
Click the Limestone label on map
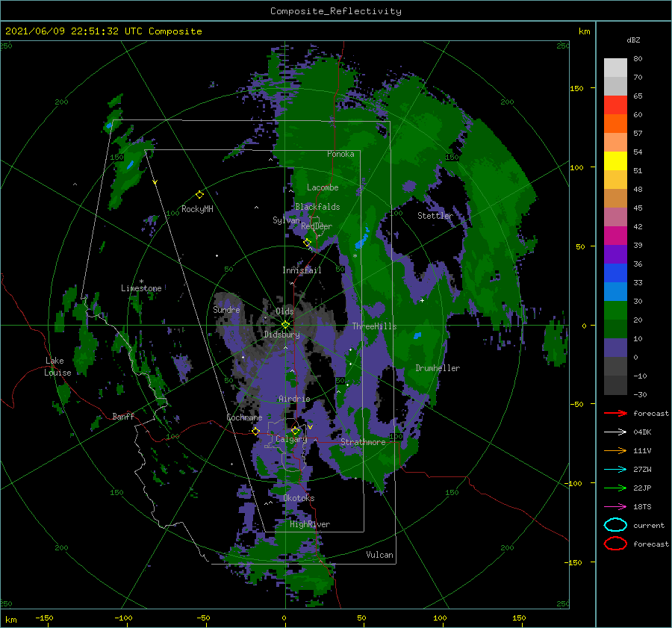click(141, 288)
